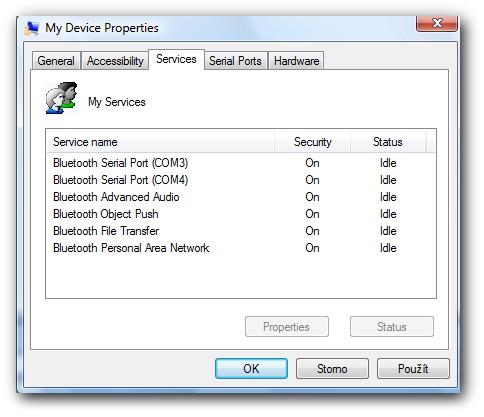The width and height of the screenshot is (484, 417).
Task: Confirm with the OK button
Action: [x=251, y=369]
